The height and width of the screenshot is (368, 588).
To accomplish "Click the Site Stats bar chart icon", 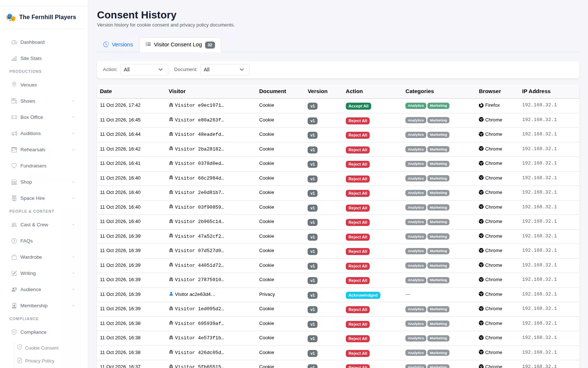I will tap(14, 59).
